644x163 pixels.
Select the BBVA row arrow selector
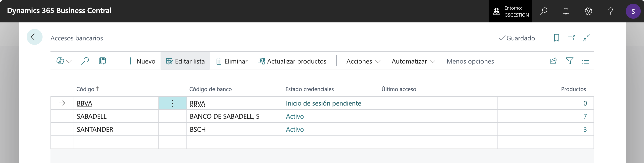click(x=62, y=103)
